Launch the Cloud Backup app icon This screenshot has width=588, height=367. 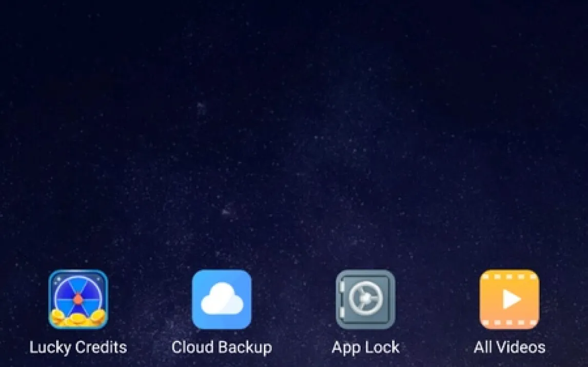click(x=222, y=299)
